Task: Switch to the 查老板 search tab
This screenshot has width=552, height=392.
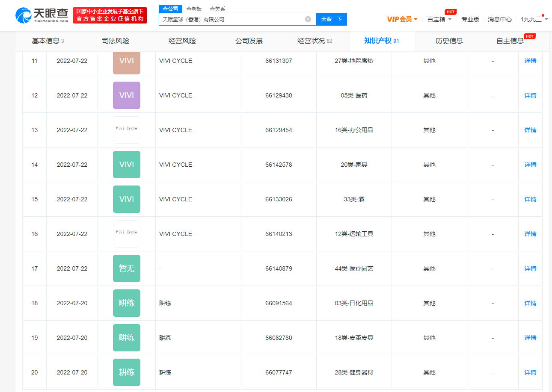Action: [x=194, y=9]
